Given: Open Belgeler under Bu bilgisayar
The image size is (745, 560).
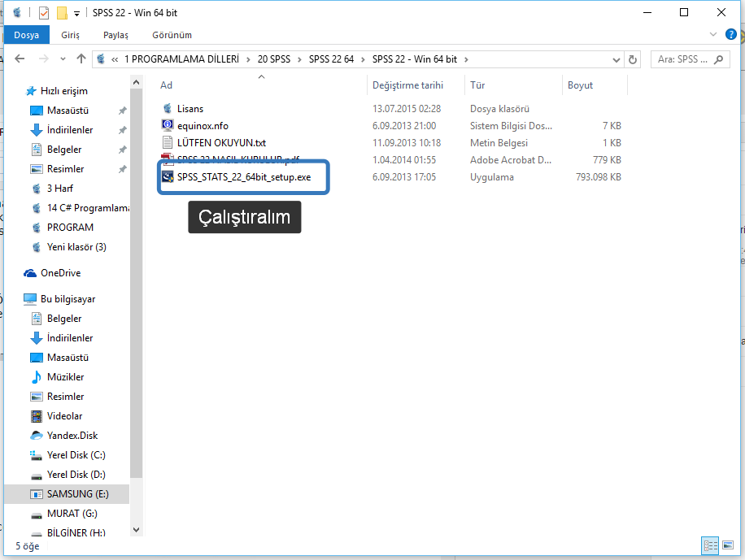Looking at the screenshot, I should tap(64, 319).
